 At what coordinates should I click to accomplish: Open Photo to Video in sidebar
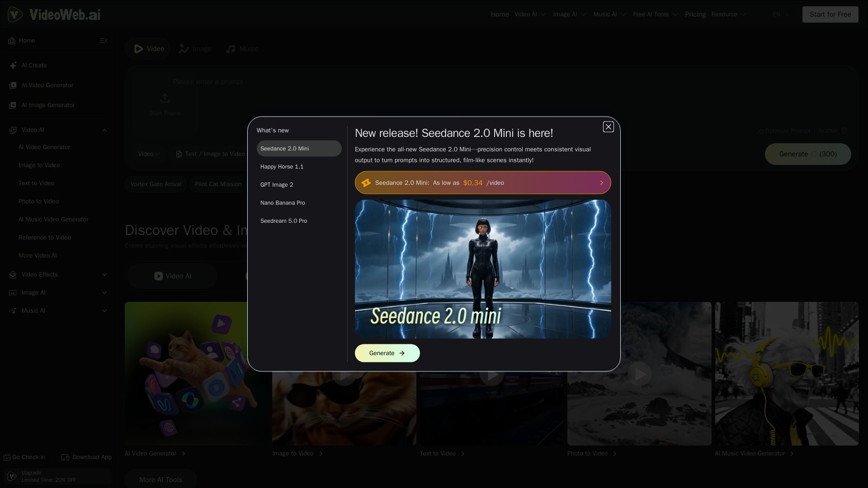click(38, 202)
